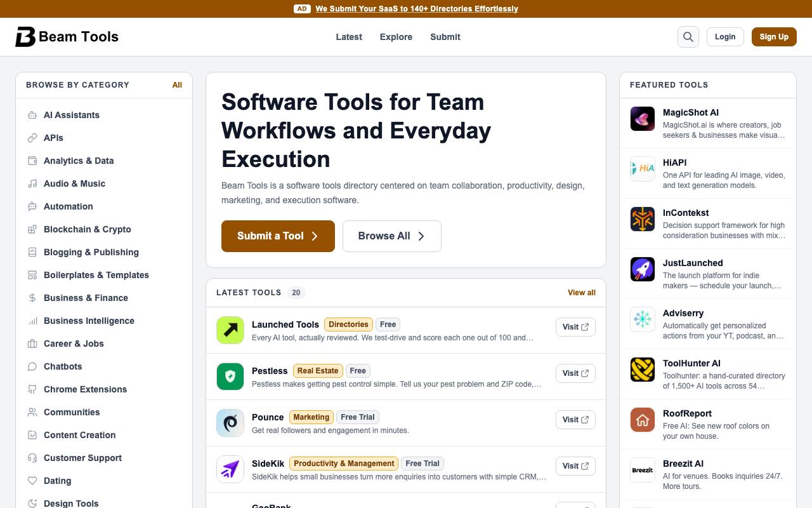Open the ToolHunter AI title

(x=691, y=363)
